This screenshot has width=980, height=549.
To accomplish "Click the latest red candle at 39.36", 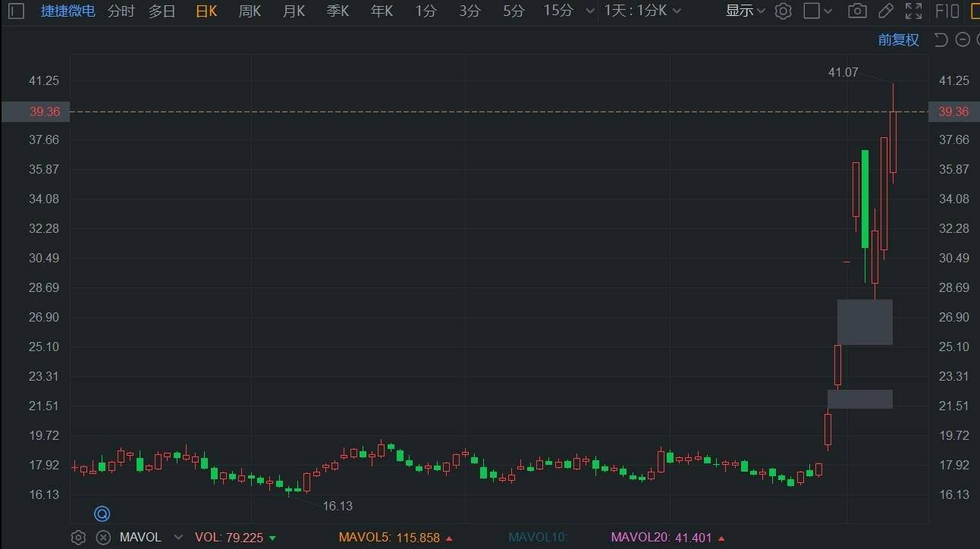I will click(894, 142).
